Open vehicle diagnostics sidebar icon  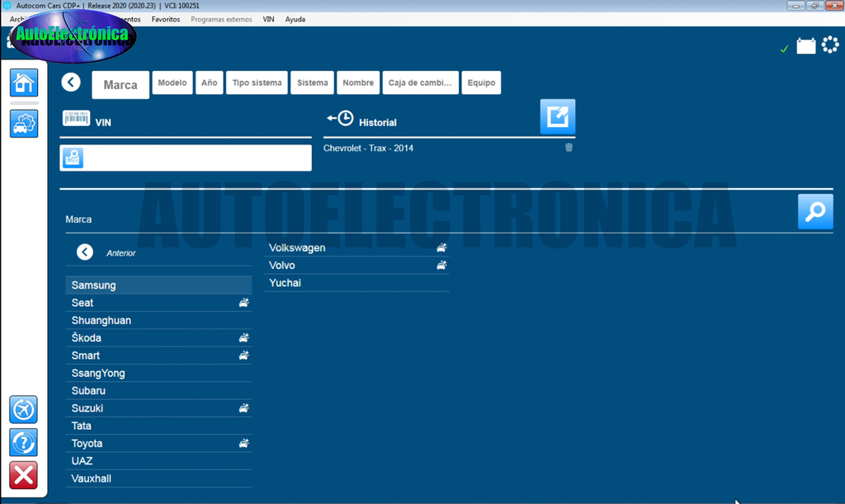point(24,124)
